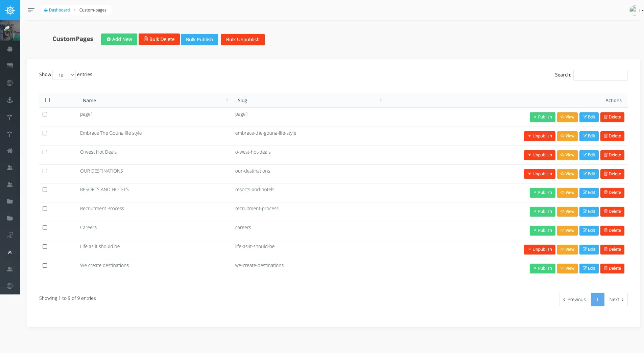Open the anchor icon in sidebar
644x353 pixels.
click(x=10, y=100)
